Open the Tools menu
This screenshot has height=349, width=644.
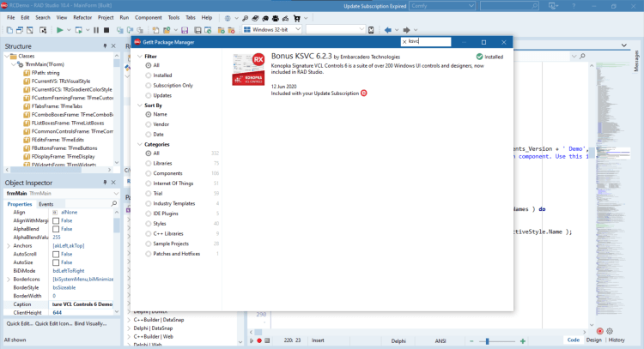click(x=173, y=18)
